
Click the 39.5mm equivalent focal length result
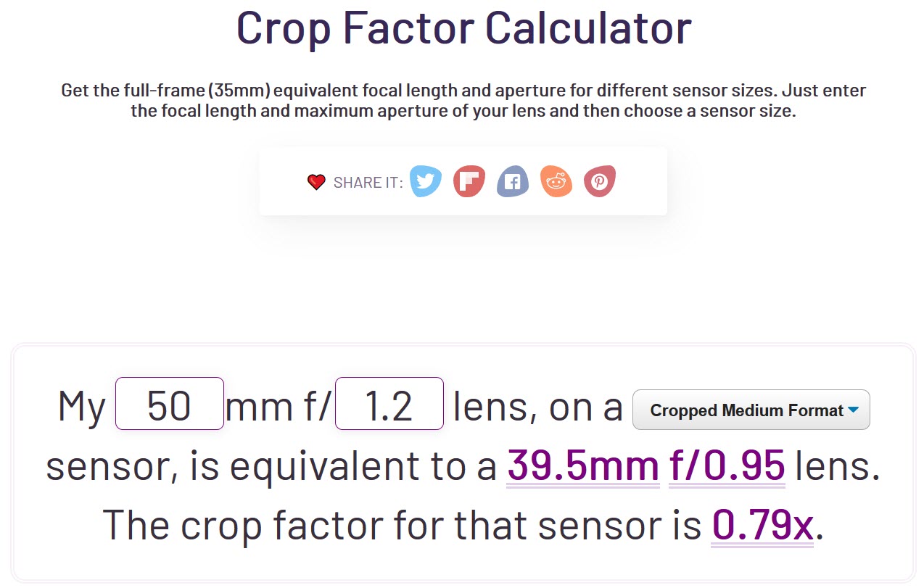click(x=583, y=465)
